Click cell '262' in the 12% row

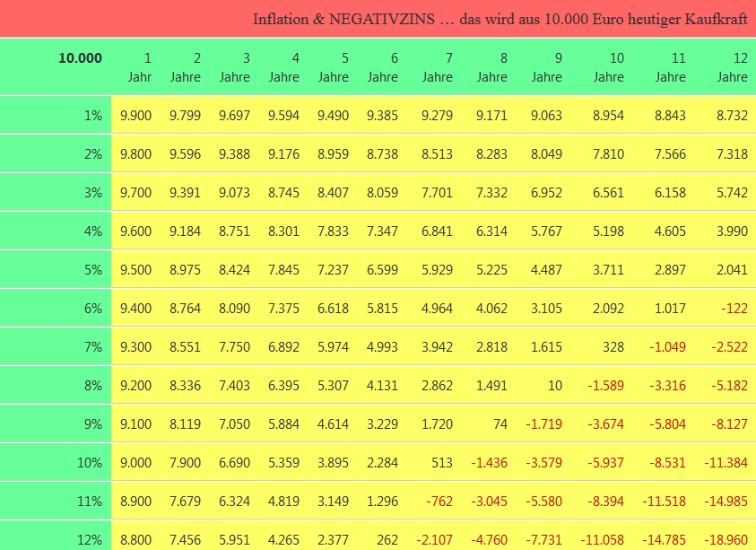[x=387, y=540]
